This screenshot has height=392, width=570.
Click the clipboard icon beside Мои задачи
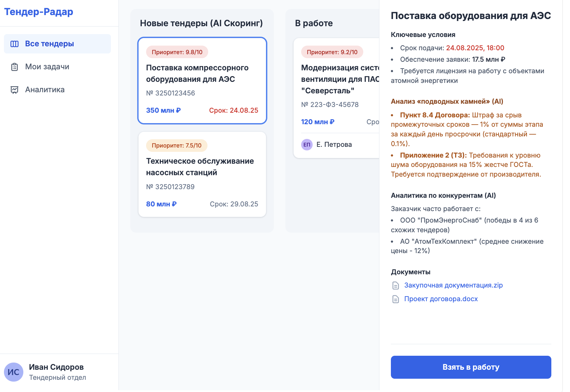14,66
